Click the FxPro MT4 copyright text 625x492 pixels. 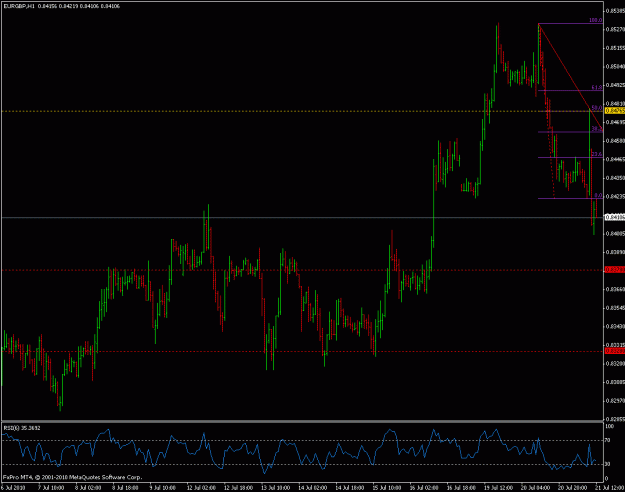(x=72, y=477)
